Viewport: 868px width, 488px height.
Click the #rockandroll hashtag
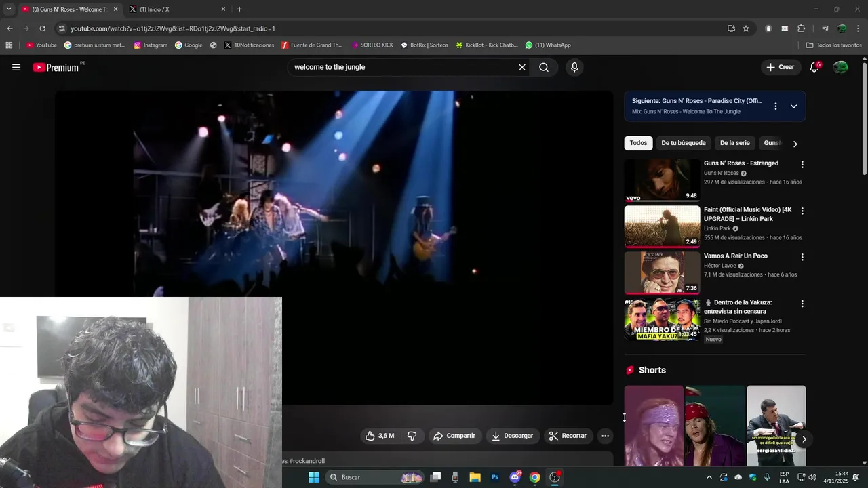pos(307,461)
